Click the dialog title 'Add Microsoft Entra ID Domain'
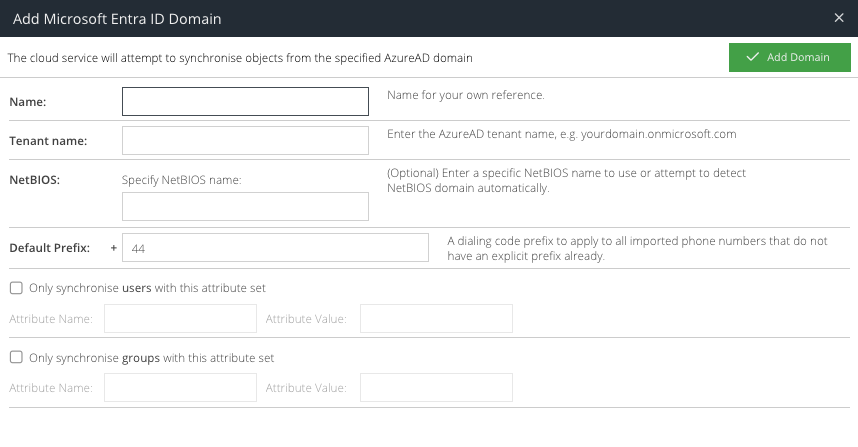This screenshot has width=858, height=447. 117,19
